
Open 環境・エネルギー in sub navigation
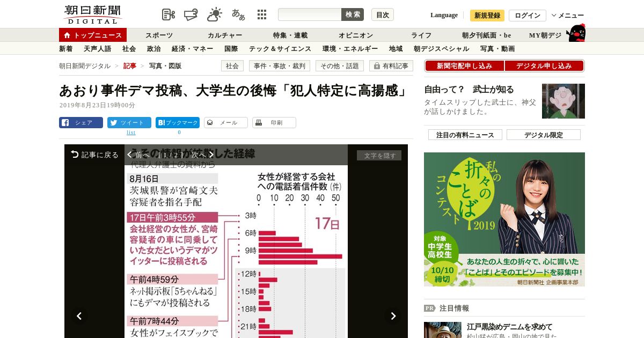pos(350,48)
